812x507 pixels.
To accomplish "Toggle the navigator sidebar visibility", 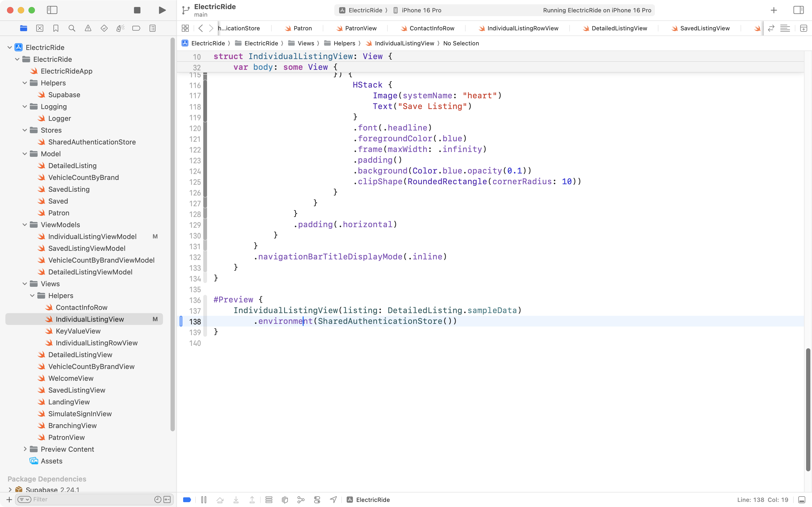I will tap(52, 10).
